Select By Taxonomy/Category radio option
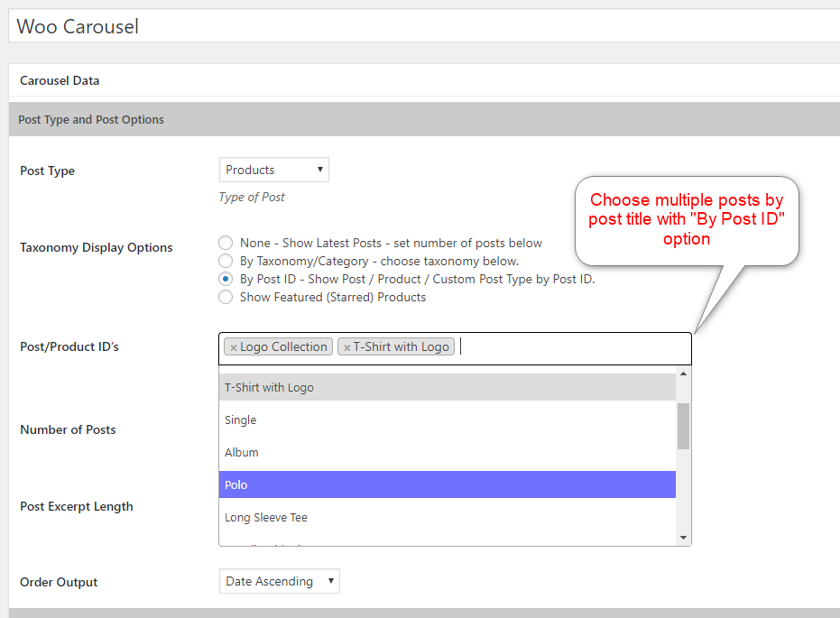The height and width of the screenshot is (618, 840). [226, 261]
